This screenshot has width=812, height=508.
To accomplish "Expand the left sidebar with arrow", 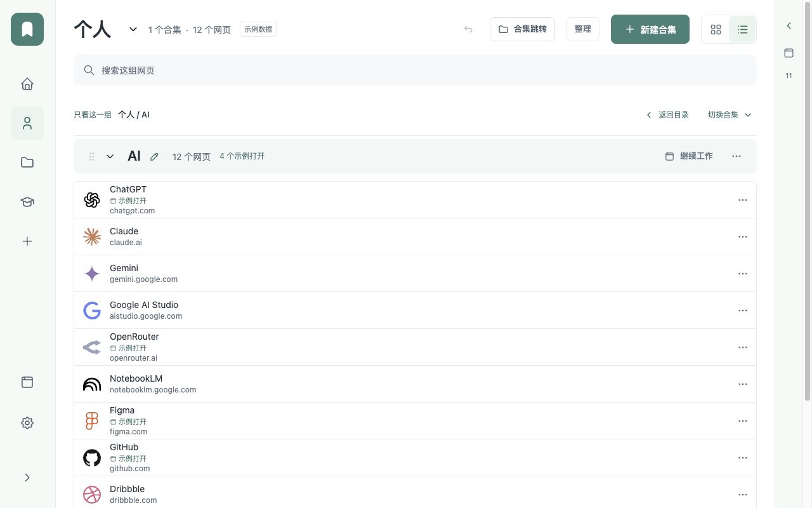I will coord(27,478).
